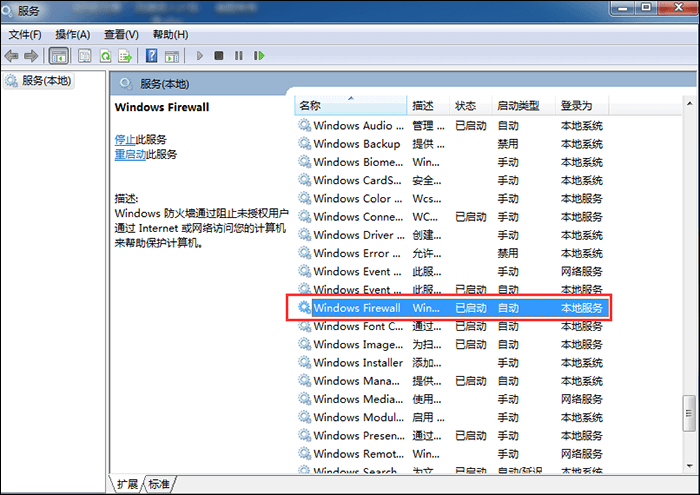700x495 pixels.
Task: Toggle the action pane toolbar icon
Action: click(x=172, y=56)
